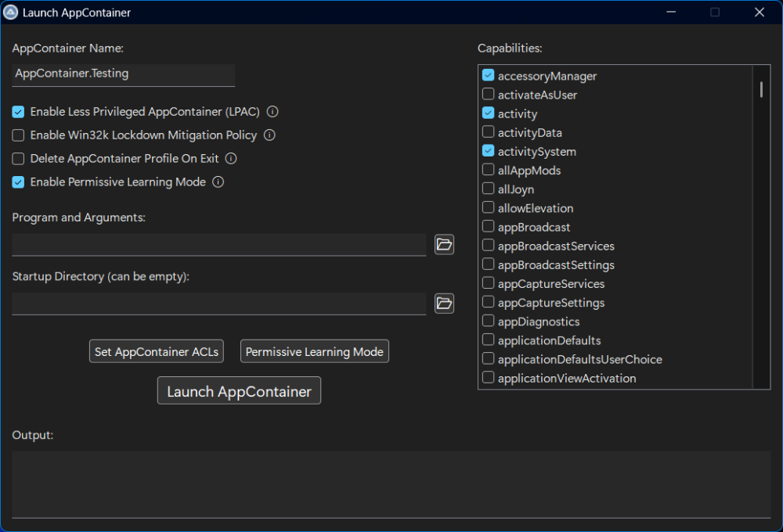
Task: Uncheck the accessoryManager capability
Action: (x=489, y=76)
